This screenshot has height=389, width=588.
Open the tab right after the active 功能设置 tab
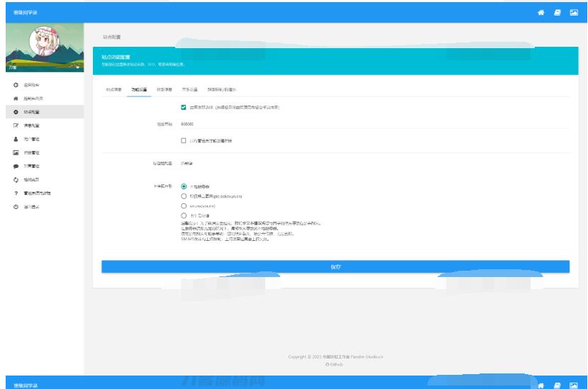click(x=161, y=90)
